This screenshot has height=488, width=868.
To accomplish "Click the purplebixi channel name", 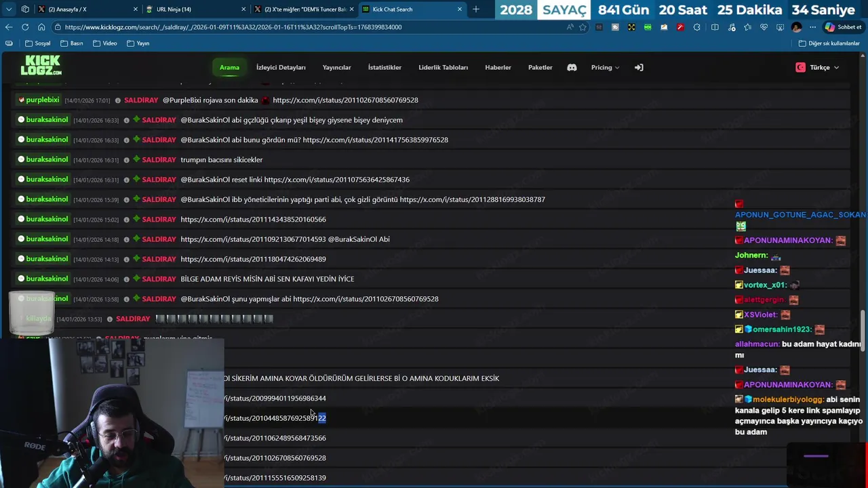I will tap(43, 100).
